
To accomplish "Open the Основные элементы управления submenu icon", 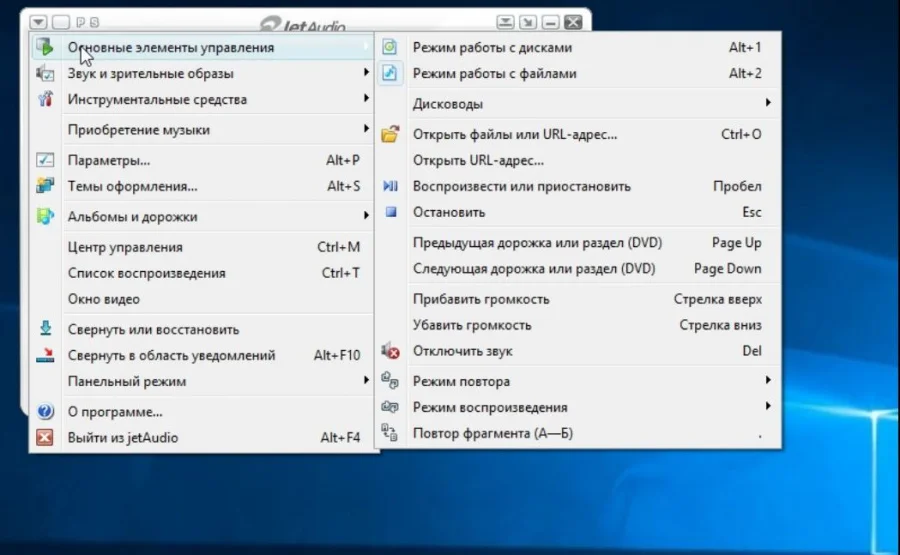I will [x=45, y=47].
